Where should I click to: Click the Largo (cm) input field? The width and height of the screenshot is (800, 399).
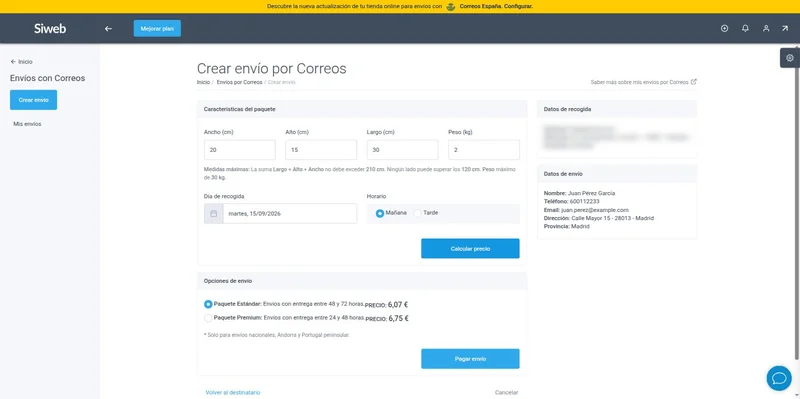pos(403,150)
